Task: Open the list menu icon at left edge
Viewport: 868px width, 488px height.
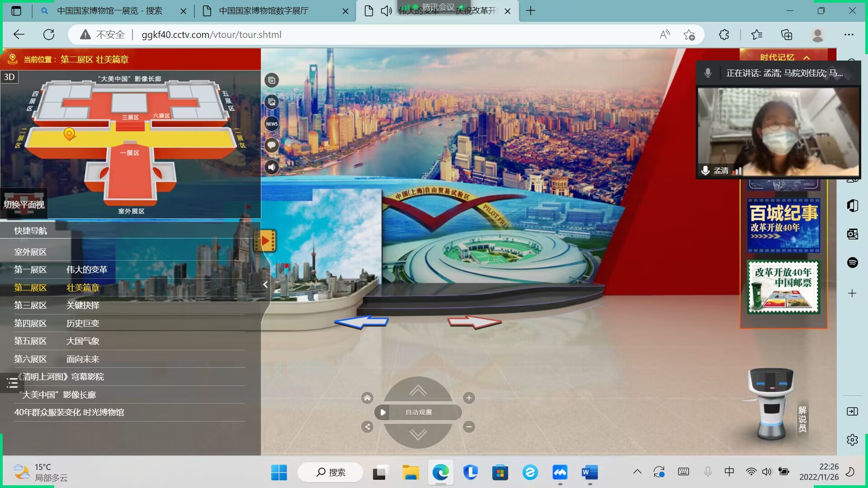Action: pos(12,384)
